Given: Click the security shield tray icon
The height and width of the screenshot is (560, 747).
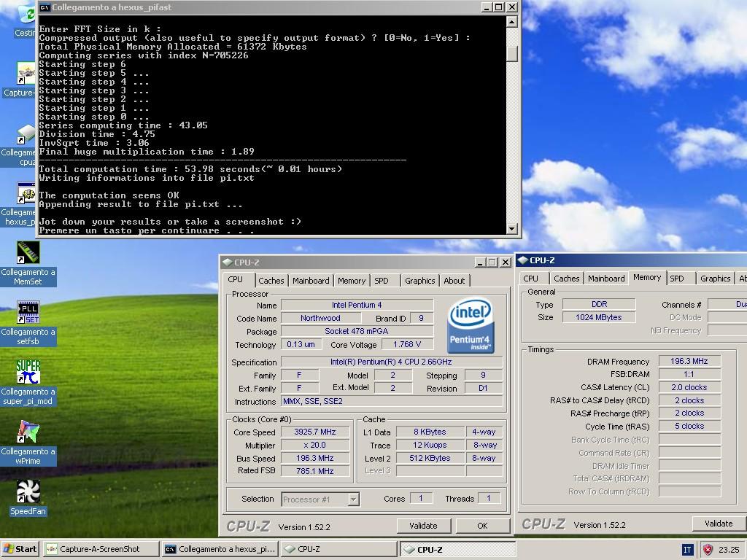Looking at the screenshot, I should [708, 550].
